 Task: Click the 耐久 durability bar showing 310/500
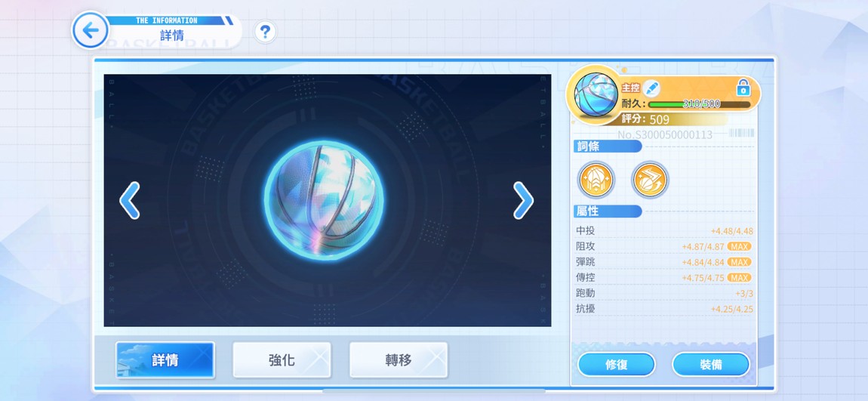(x=700, y=104)
